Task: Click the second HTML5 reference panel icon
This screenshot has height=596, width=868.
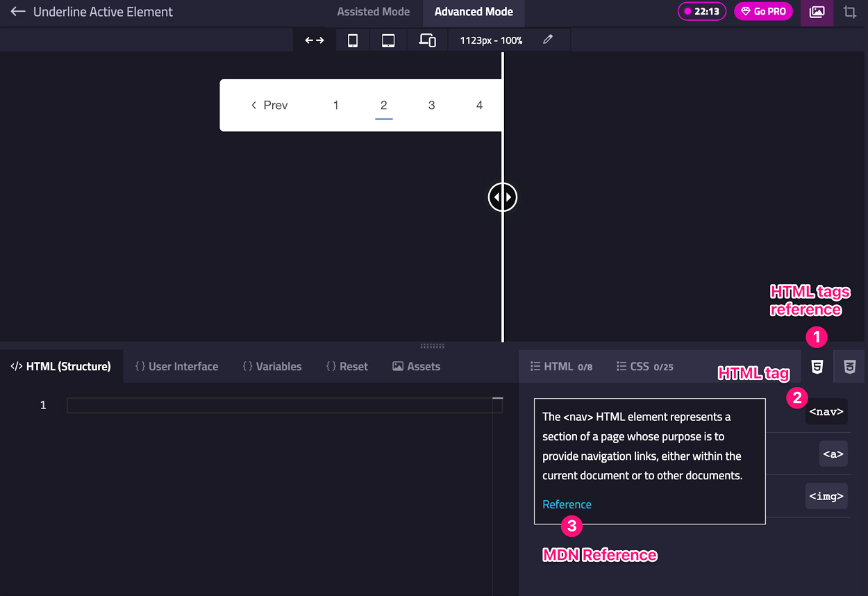Action: click(x=849, y=366)
